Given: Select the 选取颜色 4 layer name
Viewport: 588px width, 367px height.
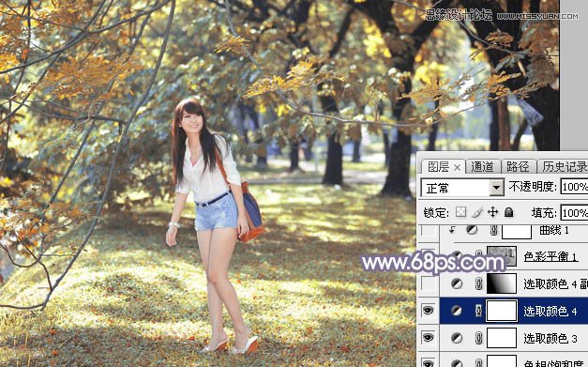Looking at the screenshot, I should [x=550, y=311].
